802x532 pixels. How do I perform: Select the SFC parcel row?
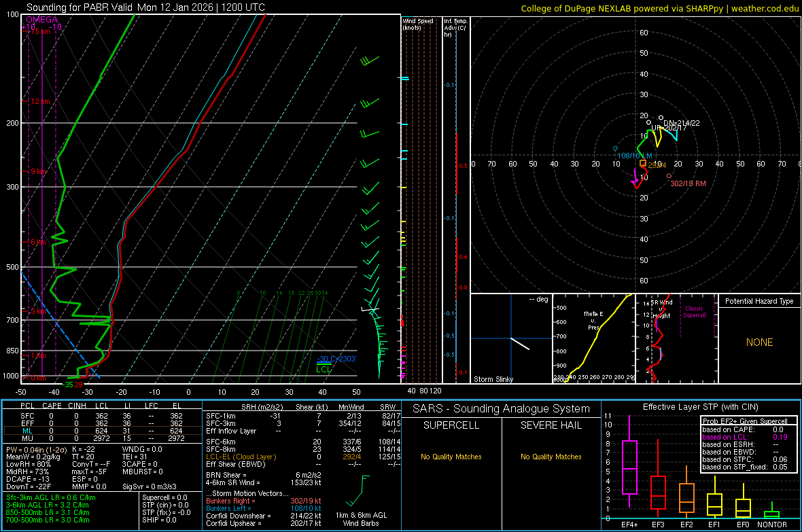101,416
